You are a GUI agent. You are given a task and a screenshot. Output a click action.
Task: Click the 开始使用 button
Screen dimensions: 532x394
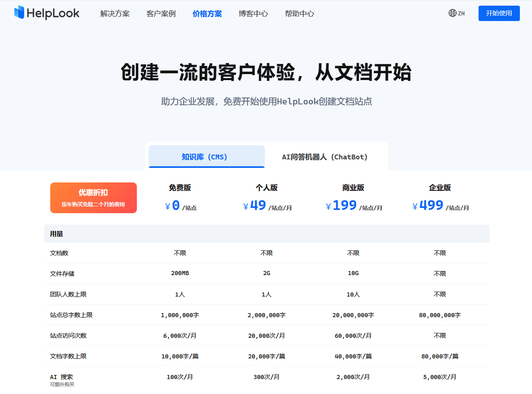(x=499, y=13)
